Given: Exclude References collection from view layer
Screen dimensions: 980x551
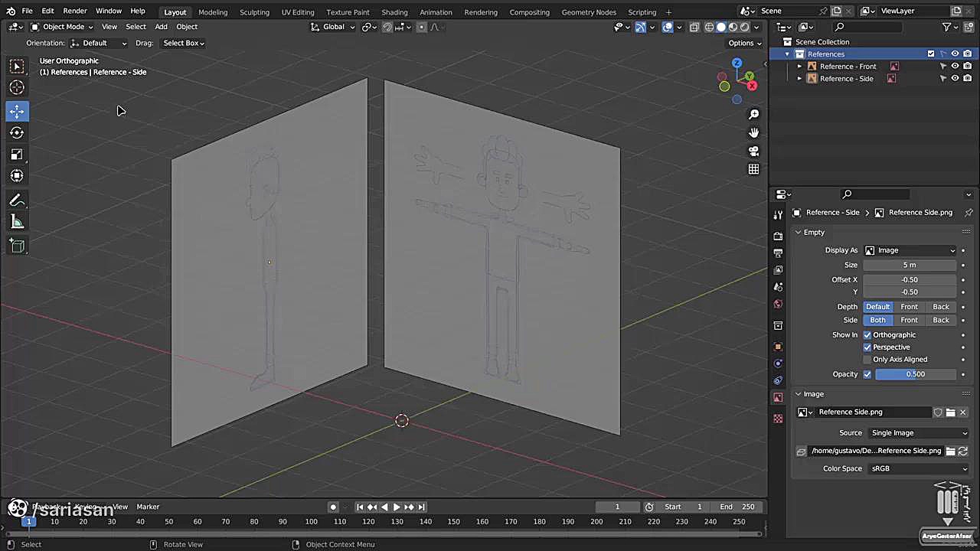Looking at the screenshot, I should pyautogui.click(x=931, y=54).
